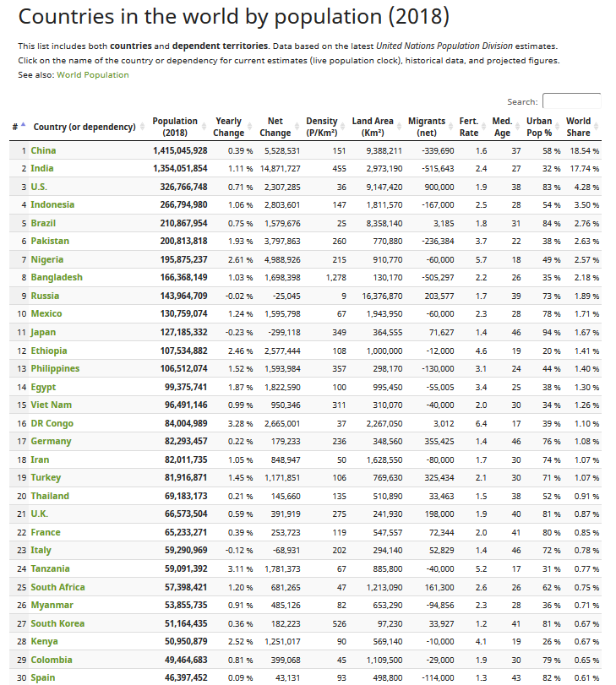Sort by World Share column header

point(581,127)
